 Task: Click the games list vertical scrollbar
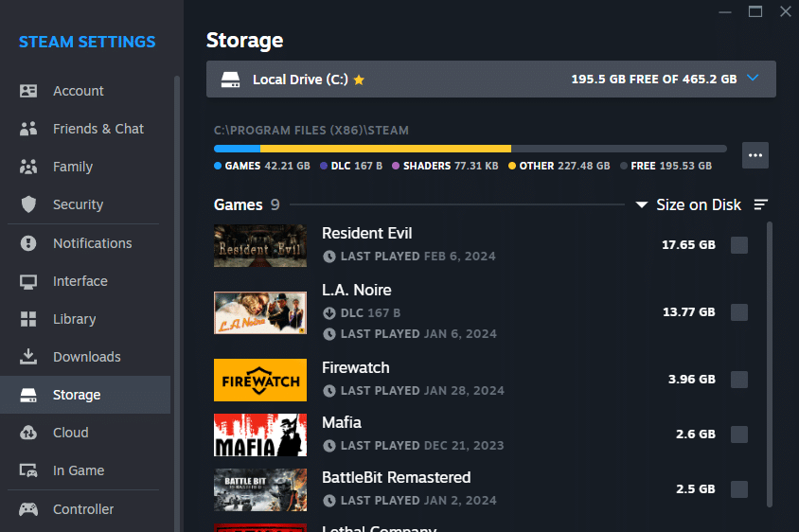pyautogui.click(x=770, y=364)
